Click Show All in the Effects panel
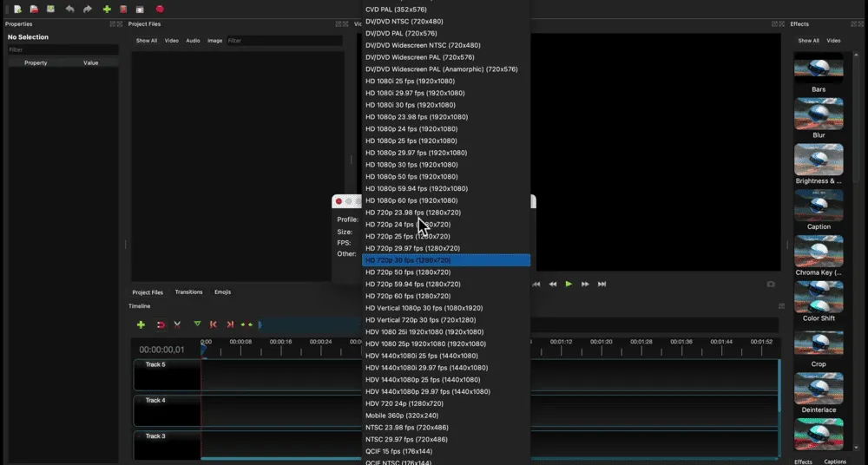868x465 pixels. point(808,41)
